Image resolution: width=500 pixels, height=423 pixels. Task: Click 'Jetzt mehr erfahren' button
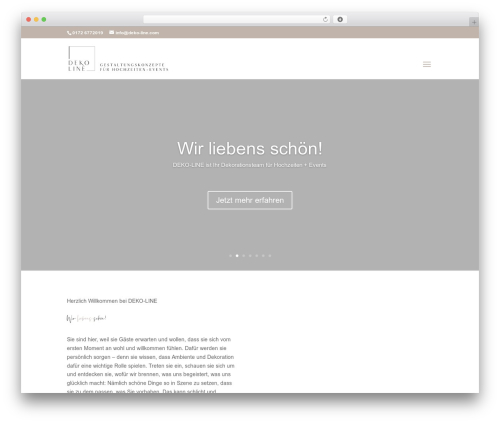tap(250, 200)
